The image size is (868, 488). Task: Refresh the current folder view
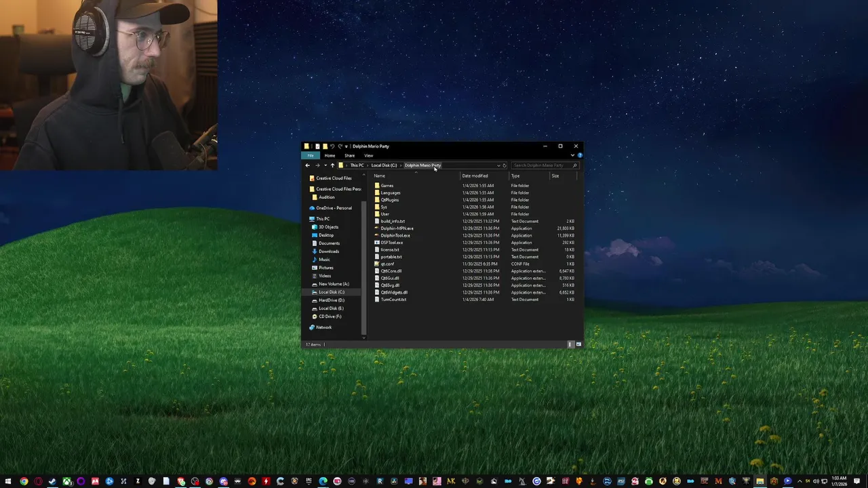(x=504, y=165)
